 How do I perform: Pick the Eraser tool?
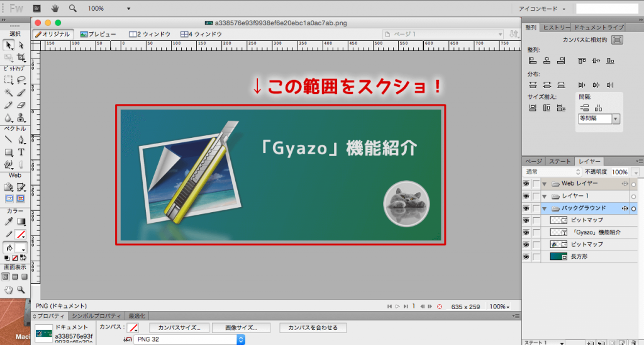(x=21, y=105)
